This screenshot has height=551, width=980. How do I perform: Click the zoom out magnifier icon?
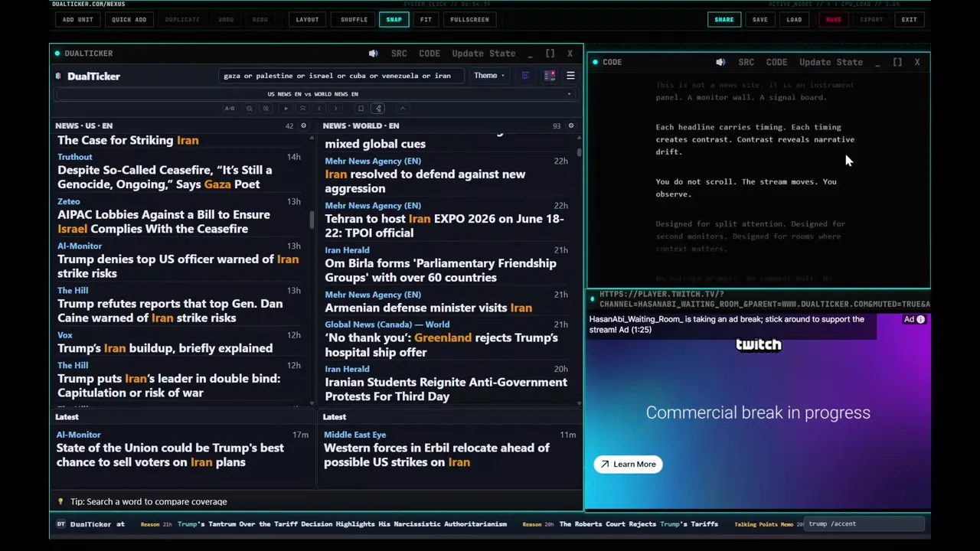250,109
